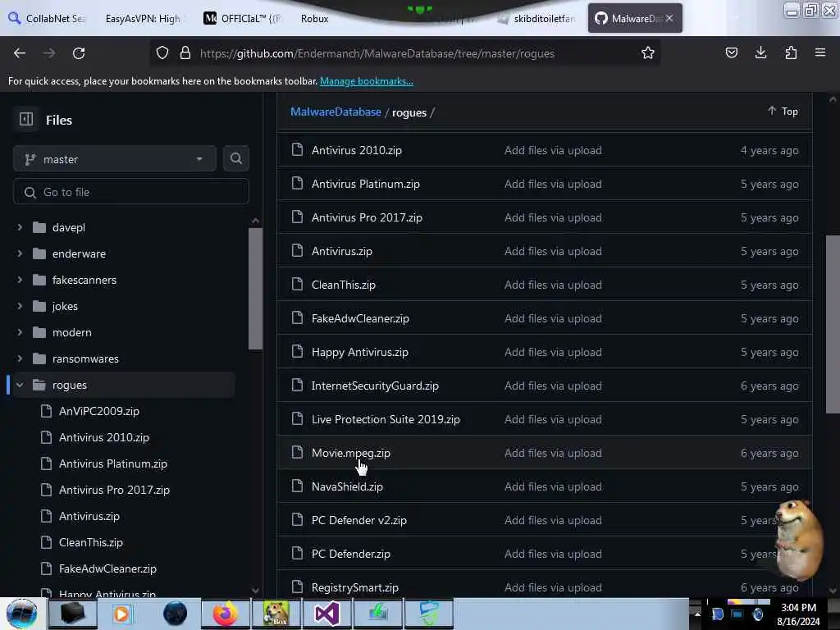Open the Manage bookmarks link
This screenshot has width=840, height=630.
tap(367, 81)
